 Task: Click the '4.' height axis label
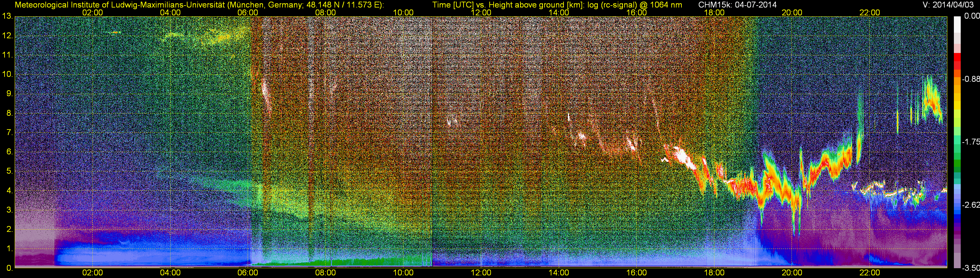pyautogui.click(x=9, y=191)
